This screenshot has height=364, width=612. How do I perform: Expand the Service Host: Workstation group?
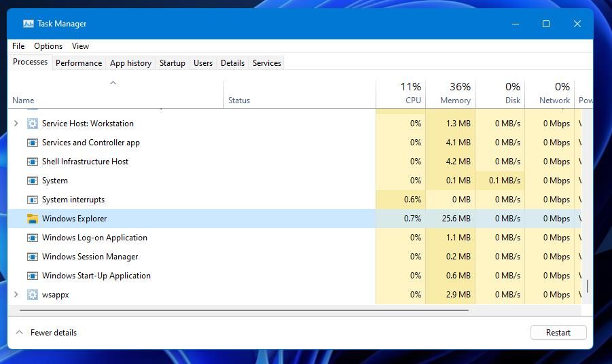pyautogui.click(x=16, y=124)
